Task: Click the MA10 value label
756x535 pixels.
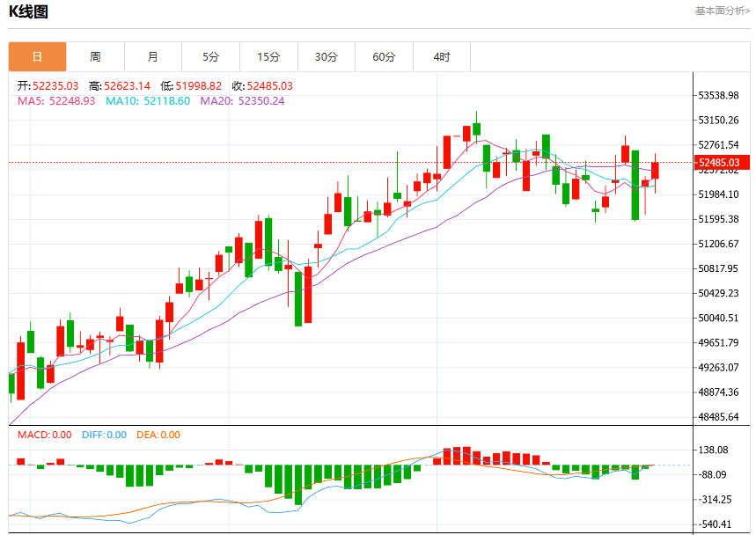Action: point(148,101)
